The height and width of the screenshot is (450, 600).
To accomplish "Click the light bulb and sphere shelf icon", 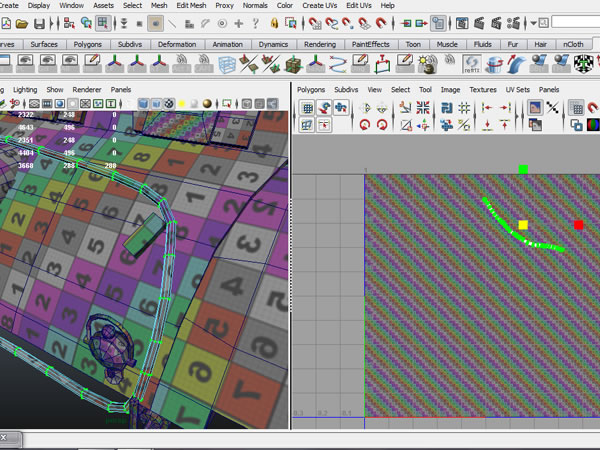I will [x=427, y=64].
